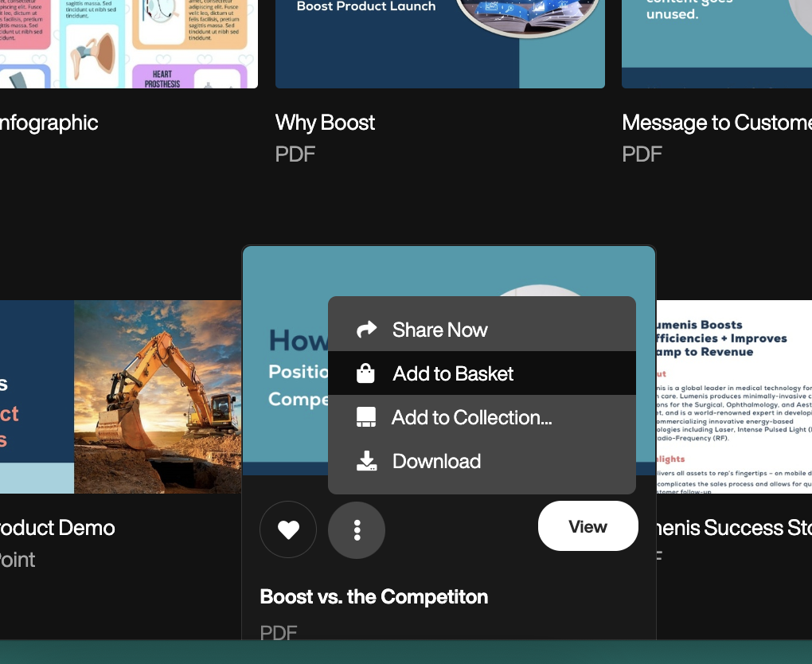Click the Download arrow icon
This screenshot has height=664, width=812.
click(366, 461)
